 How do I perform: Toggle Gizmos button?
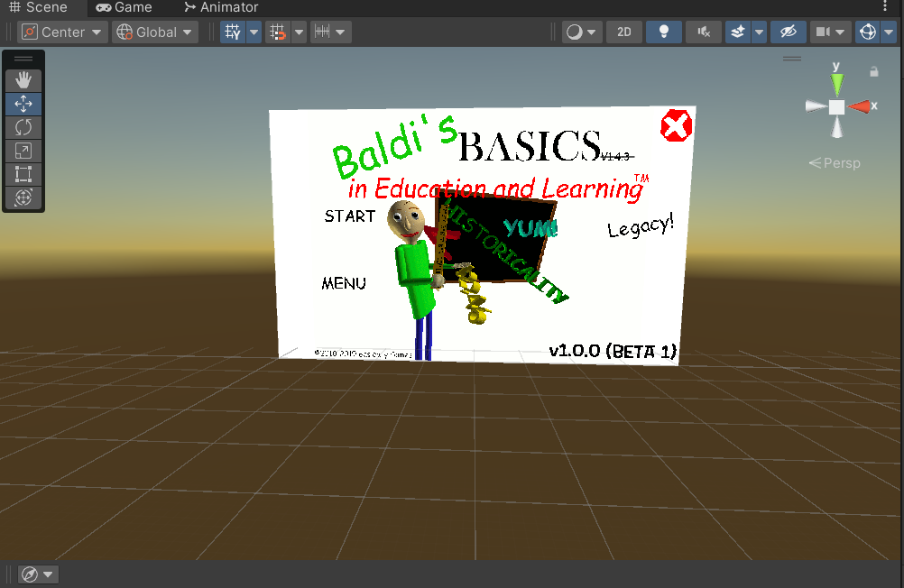coord(868,32)
